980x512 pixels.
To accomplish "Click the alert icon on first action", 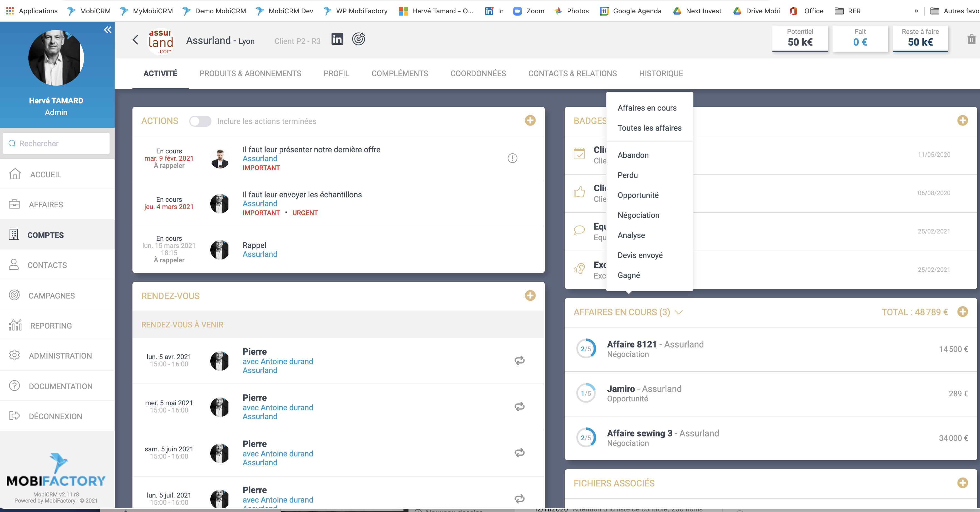I will pos(512,158).
